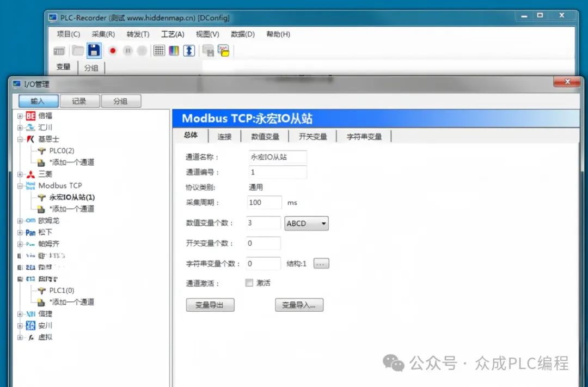Expand the 三菱 tree node
This screenshot has width=588, height=387.
(20, 174)
